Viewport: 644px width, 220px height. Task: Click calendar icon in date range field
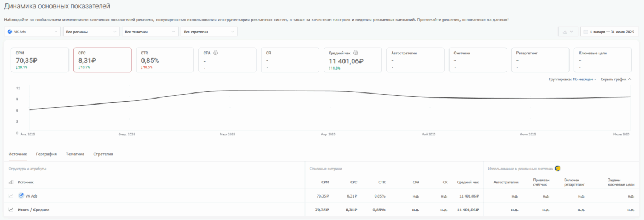(x=585, y=32)
